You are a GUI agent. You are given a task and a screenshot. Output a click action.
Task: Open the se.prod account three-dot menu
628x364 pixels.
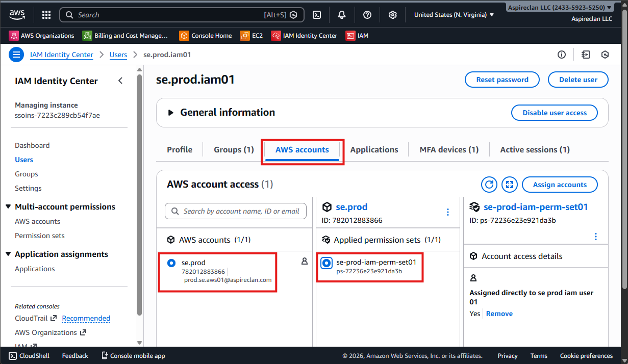pyautogui.click(x=448, y=212)
